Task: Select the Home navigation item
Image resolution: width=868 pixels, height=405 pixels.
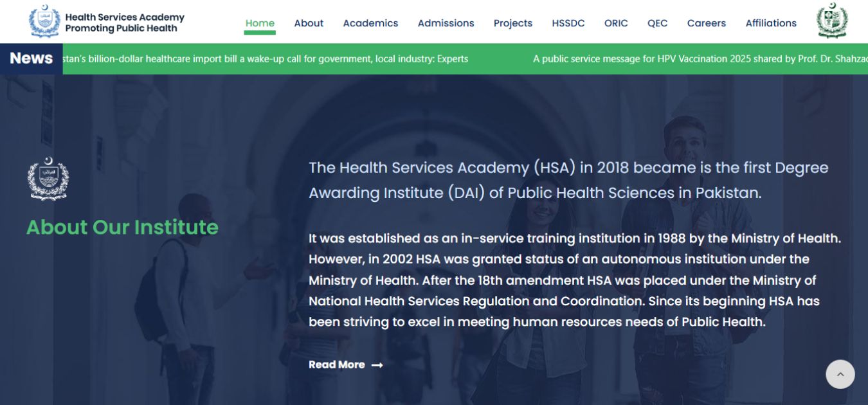Action: tap(260, 22)
